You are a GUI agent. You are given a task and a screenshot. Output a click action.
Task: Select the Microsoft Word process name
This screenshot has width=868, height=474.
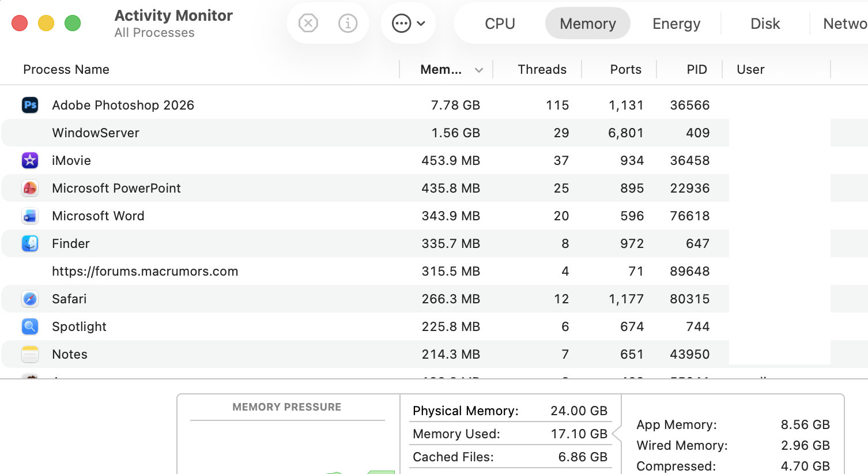tap(99, 216)
